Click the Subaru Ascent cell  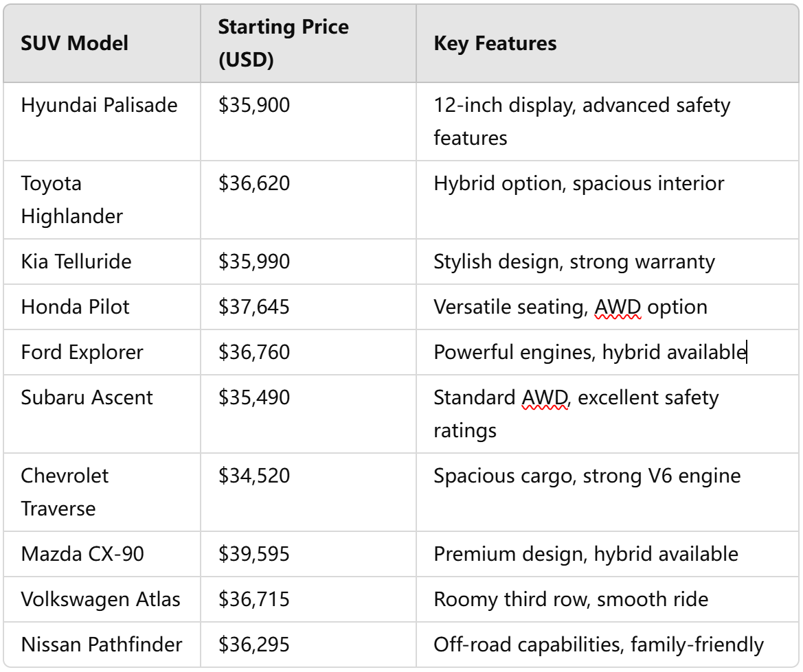[x=102, y=414]
